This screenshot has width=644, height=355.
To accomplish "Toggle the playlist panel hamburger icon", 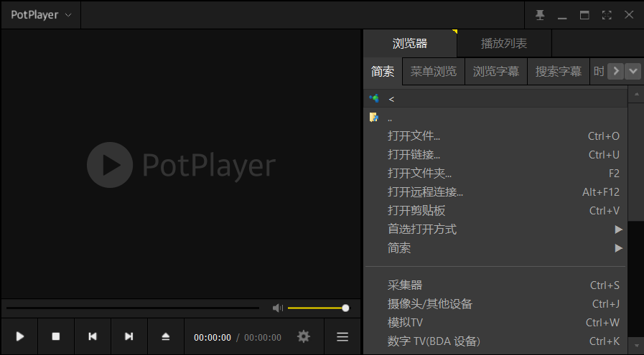I will [x=342, y=336].
